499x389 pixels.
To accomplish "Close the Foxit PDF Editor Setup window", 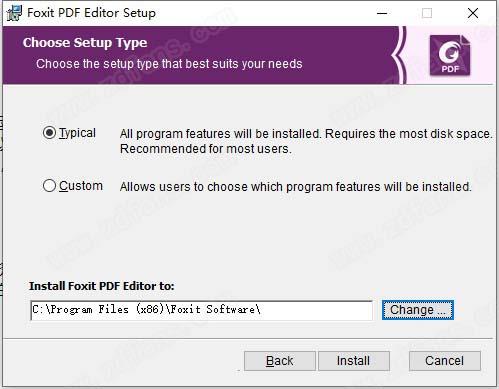I will [x=473, y=13].
